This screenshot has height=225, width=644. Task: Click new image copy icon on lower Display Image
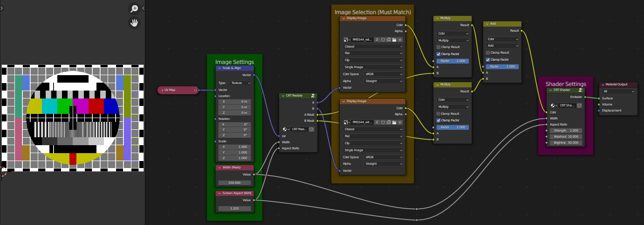click(388, 122)
